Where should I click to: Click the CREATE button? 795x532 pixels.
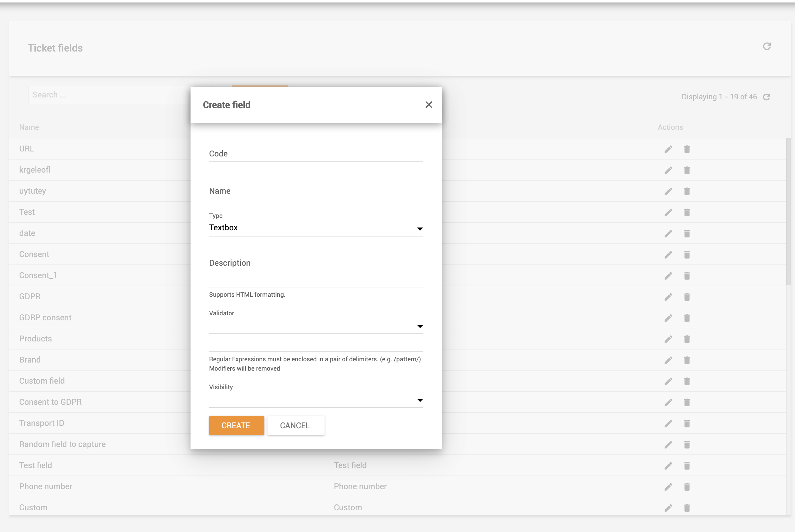(236, 426)
